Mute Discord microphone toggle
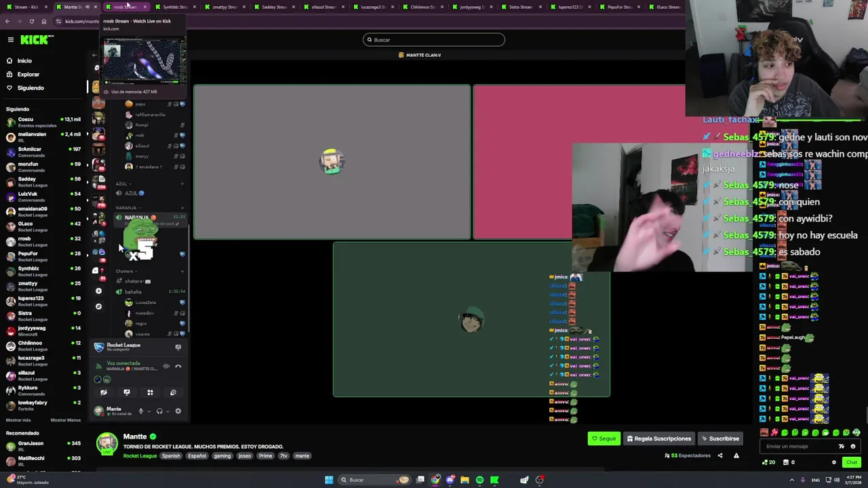This screenshot has height=488, width=868. pyautogui.click(x=141, y=411)
